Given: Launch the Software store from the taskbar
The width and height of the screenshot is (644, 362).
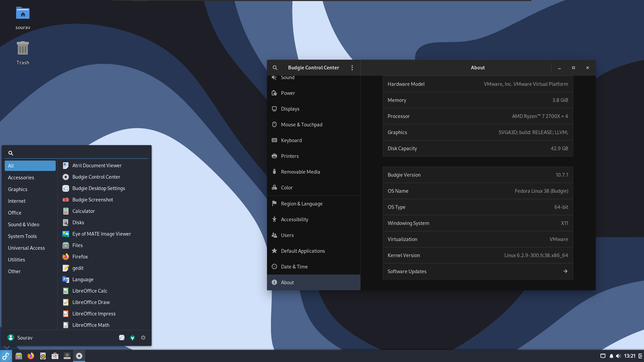Looking at the screenshot, I should (55, 356).
